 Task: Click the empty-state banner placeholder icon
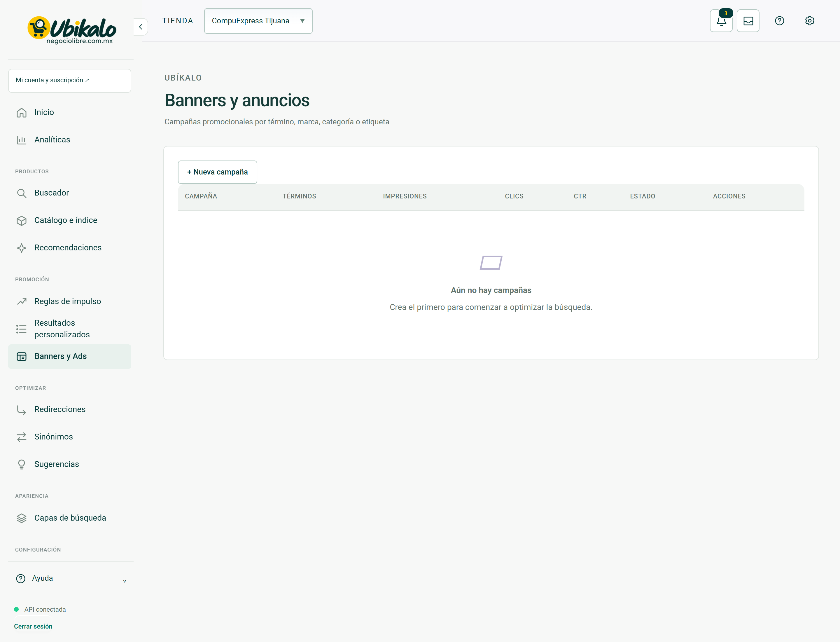point(491,263)
